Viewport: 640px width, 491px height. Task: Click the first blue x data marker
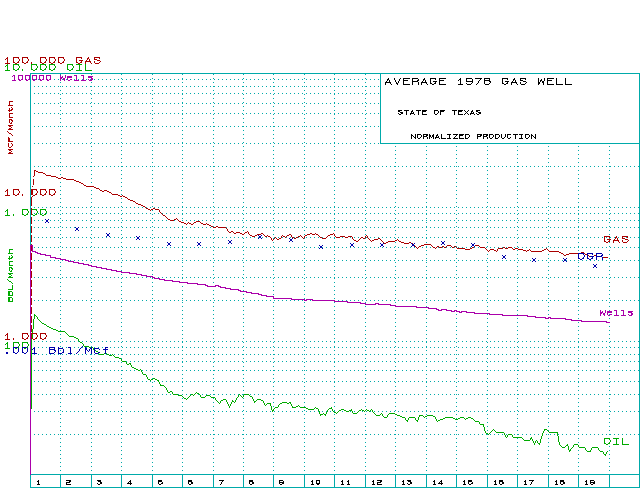coord(46,221)
